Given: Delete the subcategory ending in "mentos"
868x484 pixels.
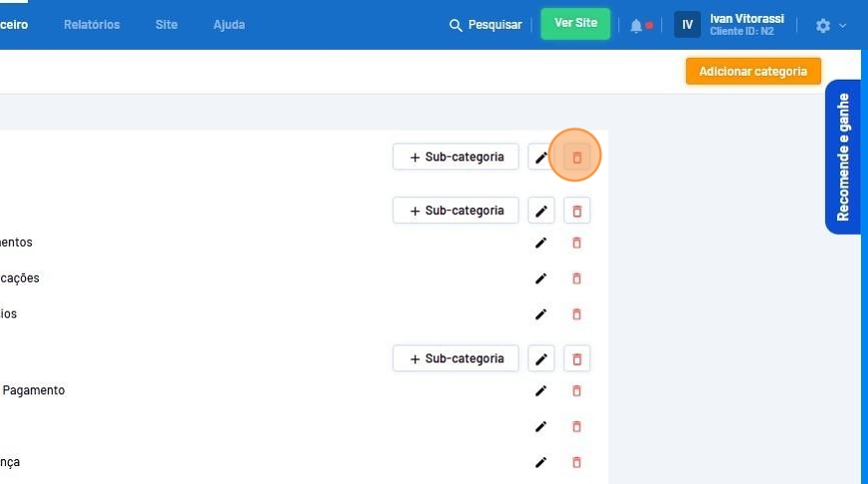Looking at the screenshot, I should point(576,243).
